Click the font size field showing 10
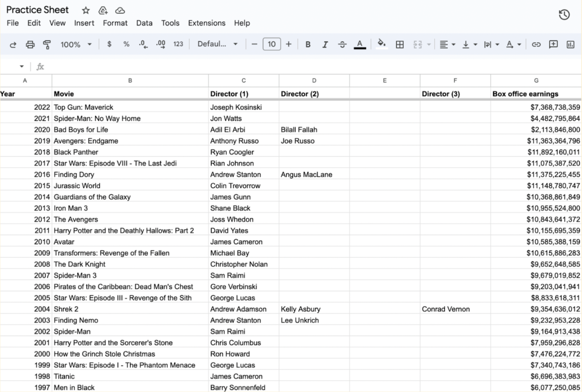 click(272, 44)
